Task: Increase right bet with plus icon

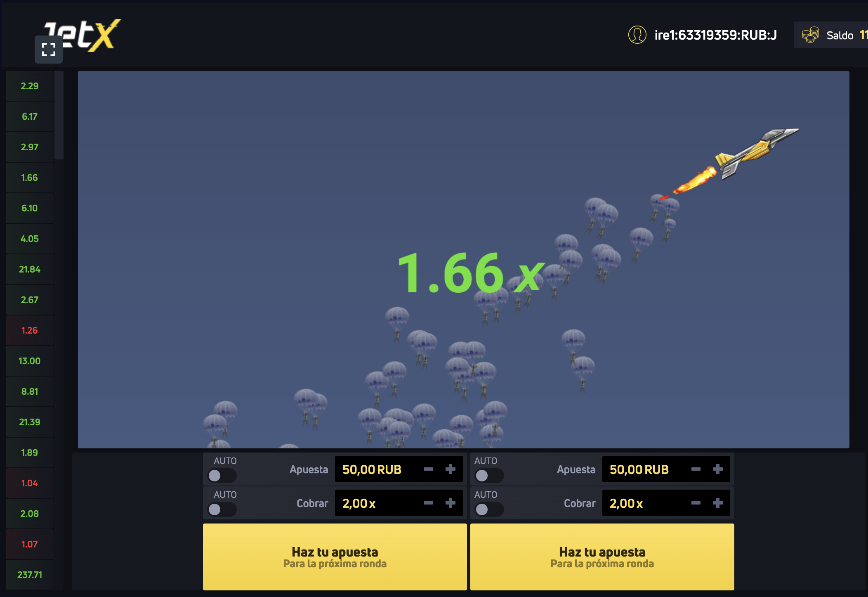Action: (718, 469)
